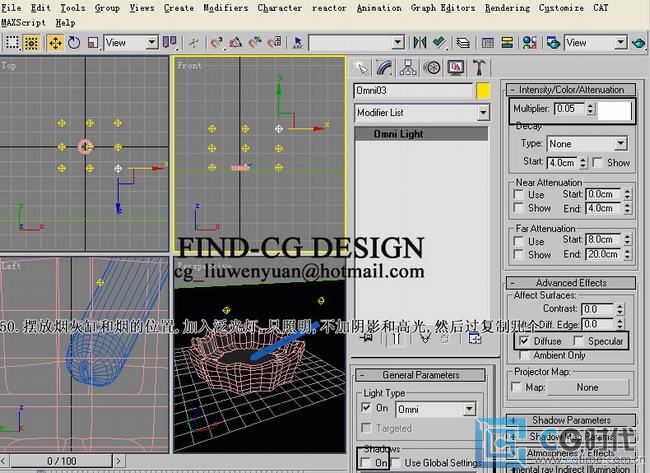Open the Schematic View icon

pyautogui.click(x=507, y=42)
